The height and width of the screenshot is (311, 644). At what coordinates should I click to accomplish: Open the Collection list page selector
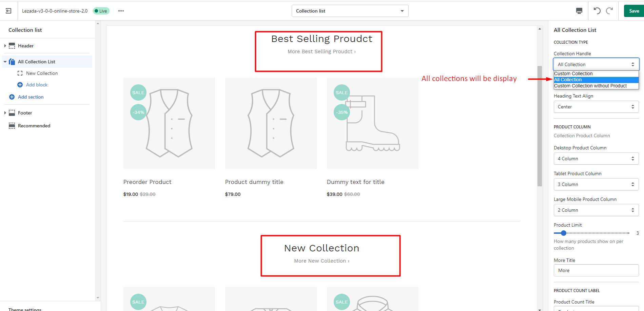[350, 11]
